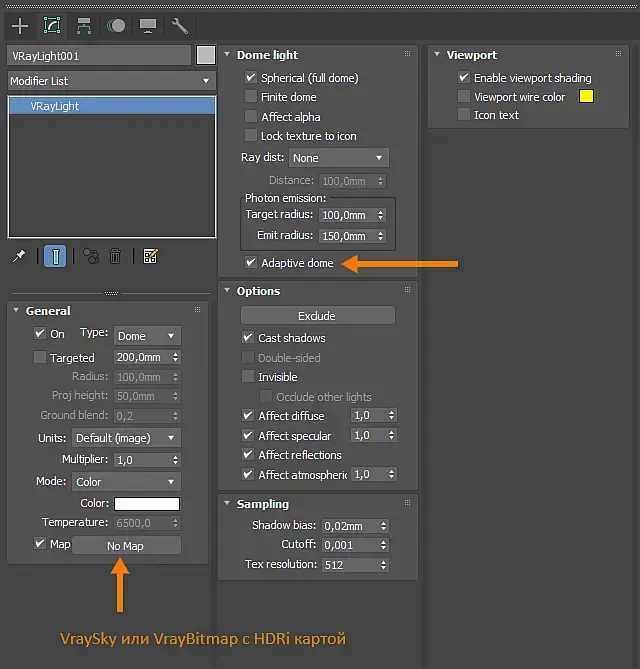Enable Lock texture to icon
The image size is (640, 669).
tap(251, 135)
